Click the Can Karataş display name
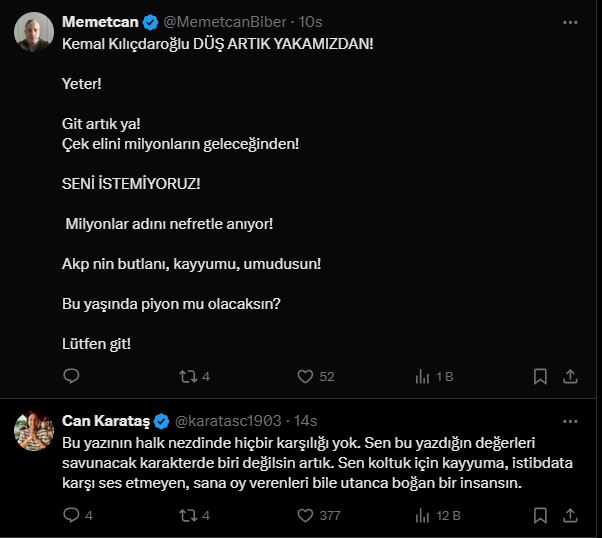The image size is (602, 538). click(106, 420)
